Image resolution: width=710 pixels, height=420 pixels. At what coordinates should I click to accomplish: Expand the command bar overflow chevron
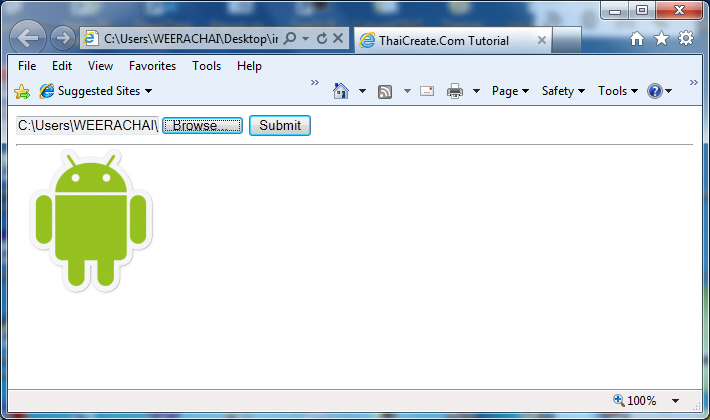point(693,82)
